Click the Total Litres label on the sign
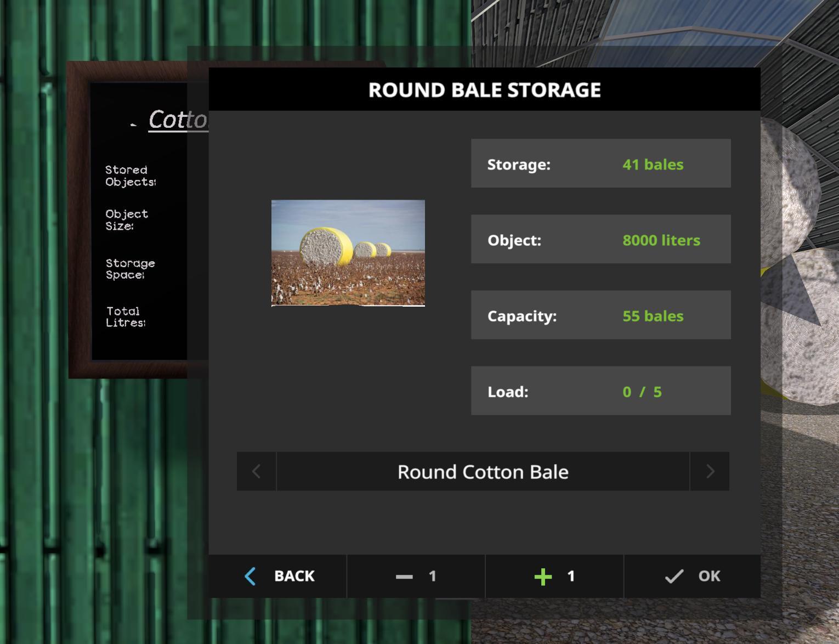Image resolution: width=839 pixels, height=644 pixels. pos(126,317)
